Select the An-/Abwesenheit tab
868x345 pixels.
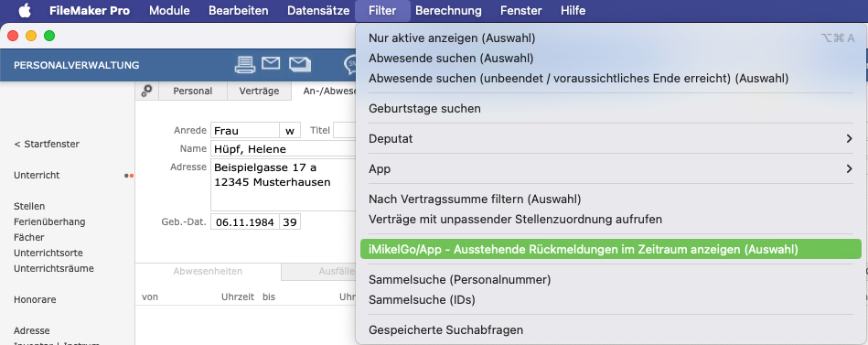tap(323, 92)
